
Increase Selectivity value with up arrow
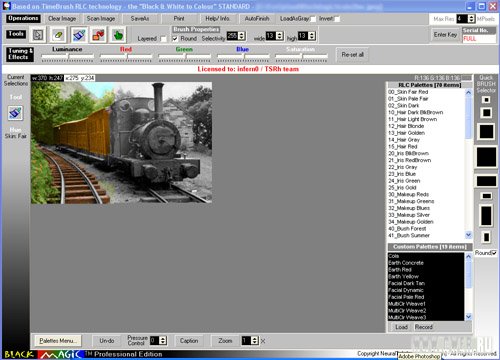(242, 34)
